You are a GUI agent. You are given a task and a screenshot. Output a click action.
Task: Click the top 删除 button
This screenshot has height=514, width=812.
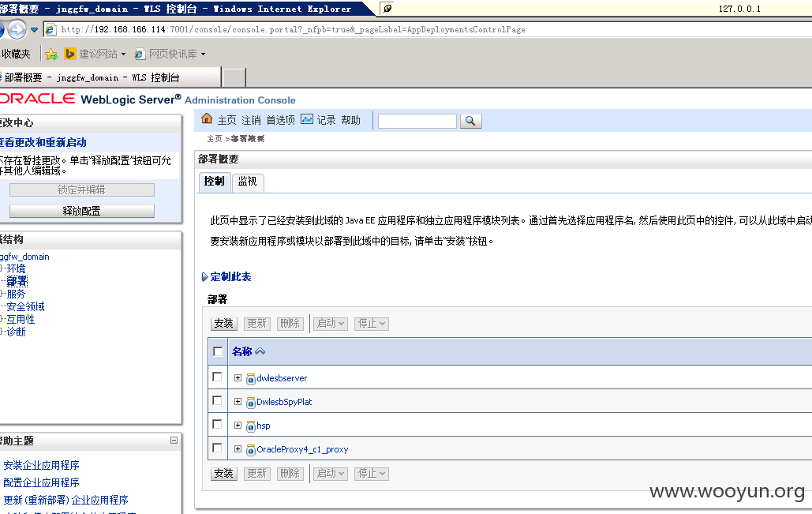pyautogui.click(x=290, y=324)
